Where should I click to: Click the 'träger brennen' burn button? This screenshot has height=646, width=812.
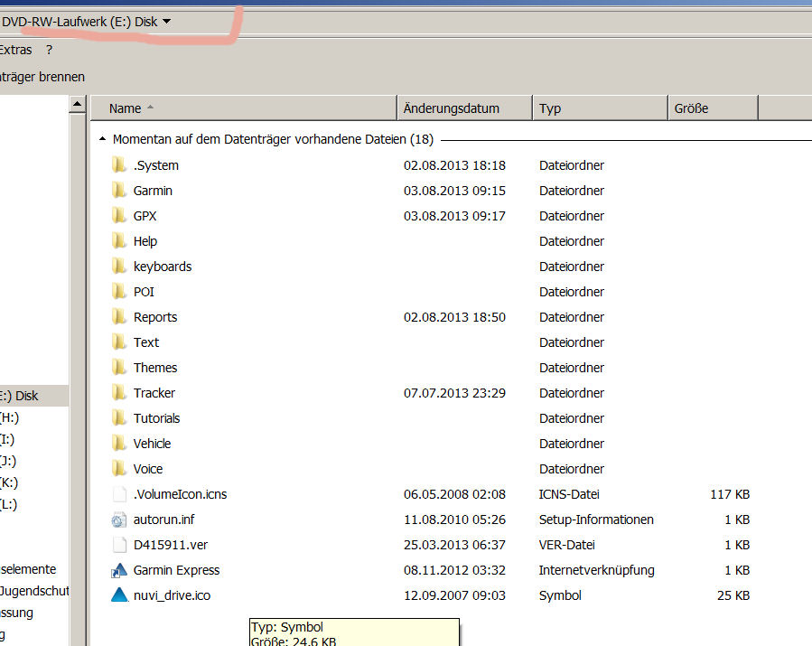point(42,77)
